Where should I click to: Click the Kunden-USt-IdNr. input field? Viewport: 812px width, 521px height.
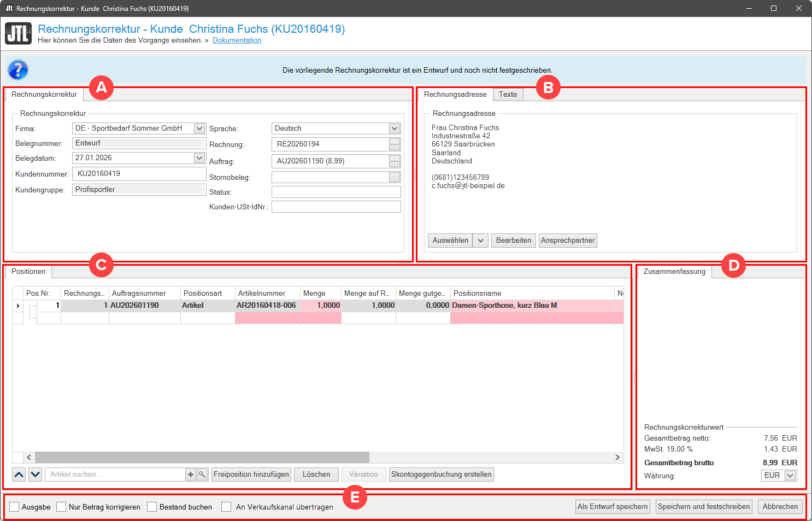336,207
